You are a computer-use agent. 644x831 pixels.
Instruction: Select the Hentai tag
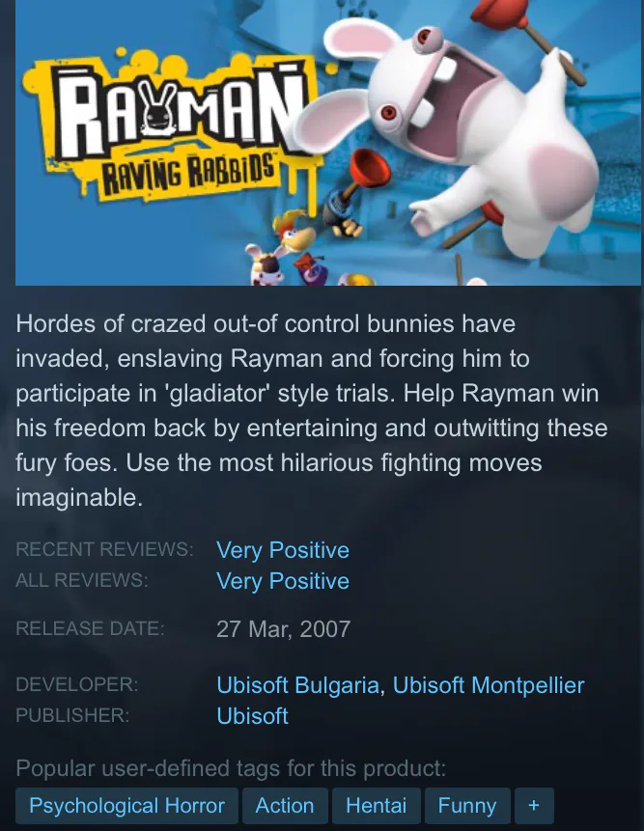(x=377, y=806)
